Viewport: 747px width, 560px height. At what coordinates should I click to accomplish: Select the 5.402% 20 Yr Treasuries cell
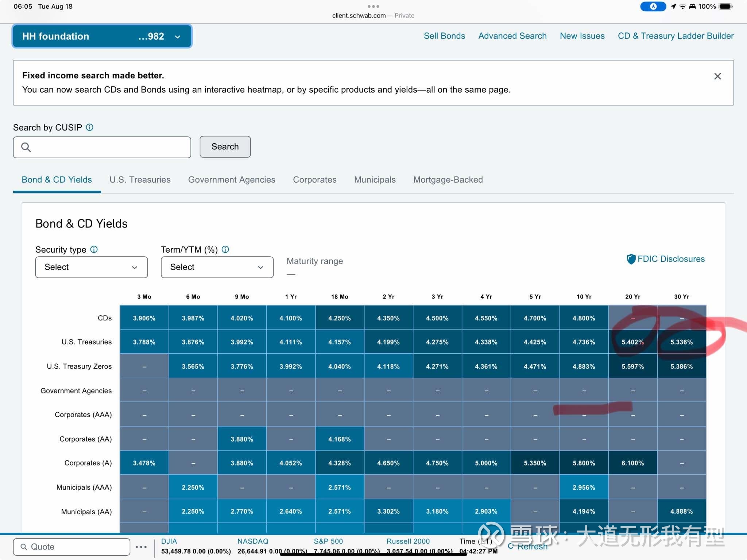click(633, 342)
